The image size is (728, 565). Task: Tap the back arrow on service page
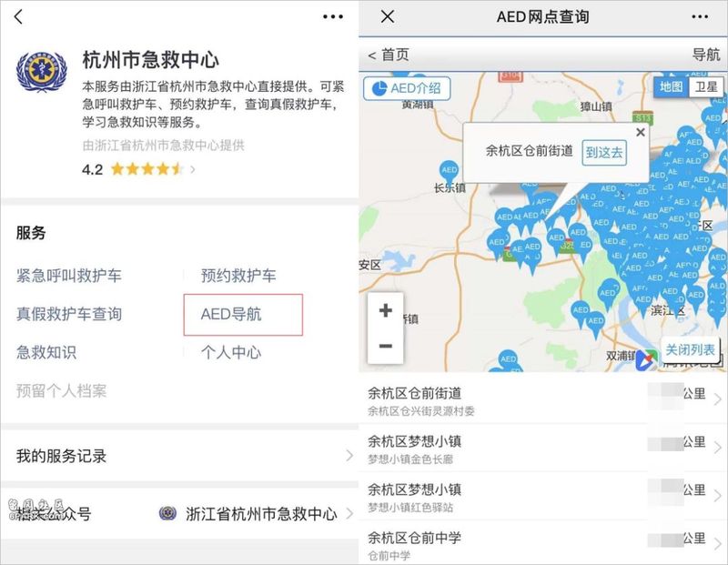pos(18,17)
